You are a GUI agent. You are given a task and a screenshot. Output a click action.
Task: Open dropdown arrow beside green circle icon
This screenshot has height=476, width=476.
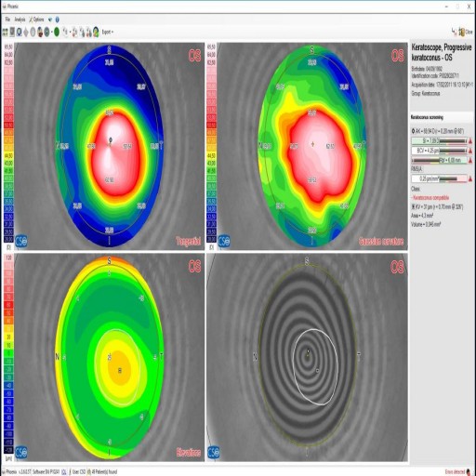pyautogui.click(x=51, y=32)
